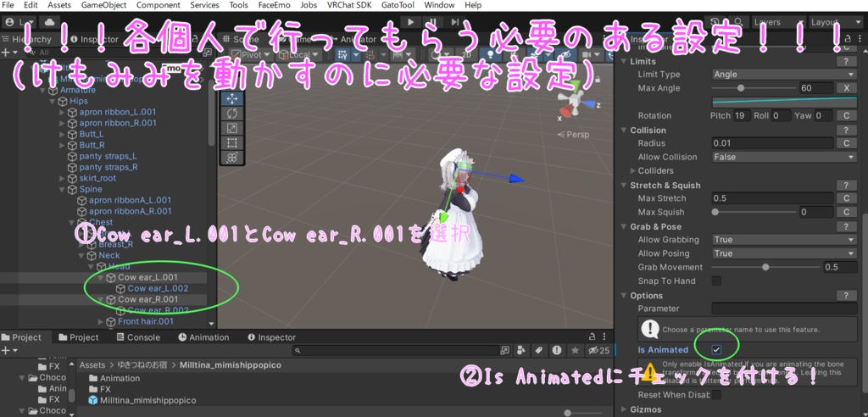The image size is (868, 417).
Task: Toggle 2D view mode in Scene
Action: point(467,55)
